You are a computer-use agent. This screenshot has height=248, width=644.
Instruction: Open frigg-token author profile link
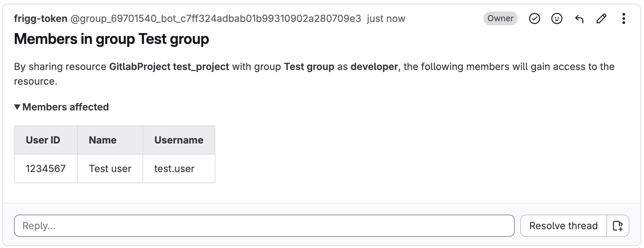(40, 18)
